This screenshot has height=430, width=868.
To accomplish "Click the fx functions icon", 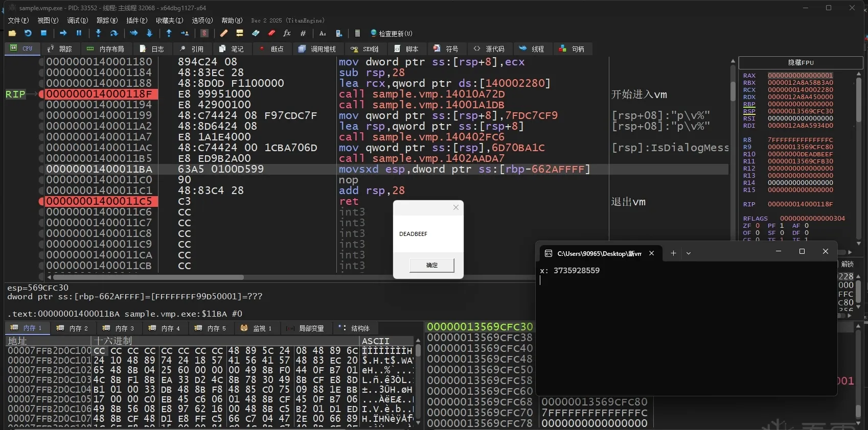I will (x=287, y=33).
